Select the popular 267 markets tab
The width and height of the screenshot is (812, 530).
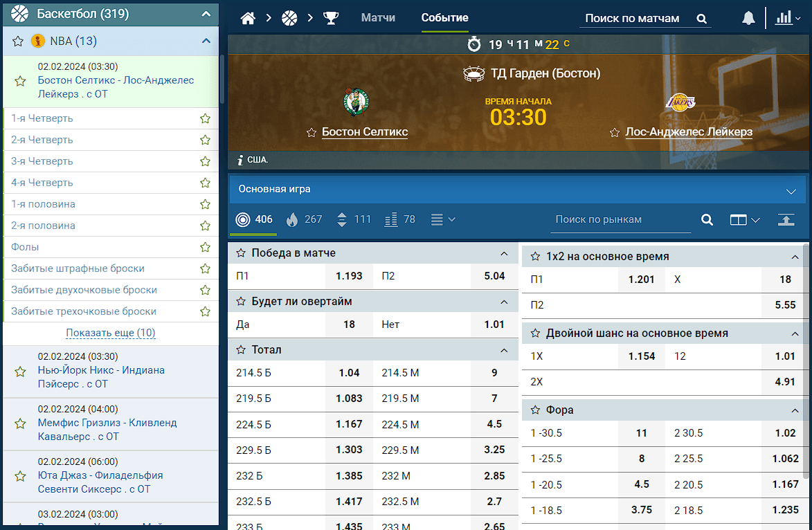click(x=304, y=219)
